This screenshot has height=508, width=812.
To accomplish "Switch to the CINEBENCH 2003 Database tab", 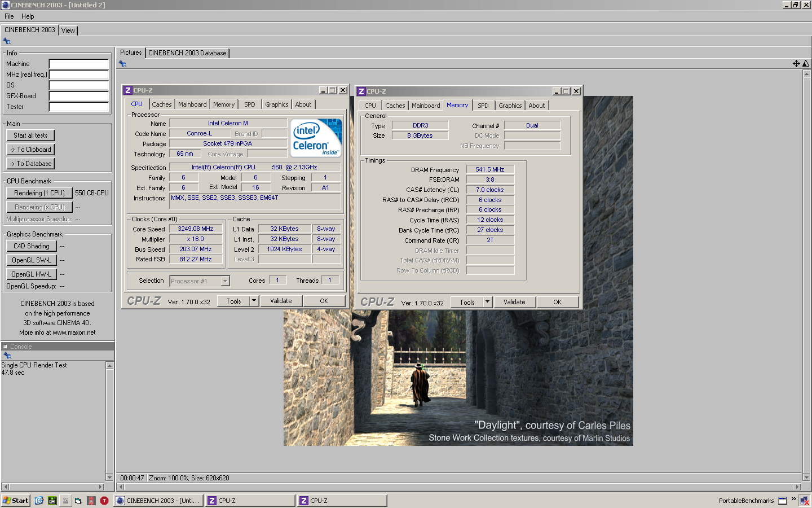I will 187,53.
